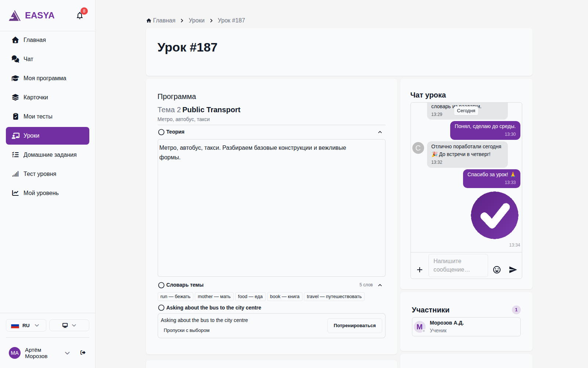Click the Отлично поработали сегодня message
The image size is (588, 368).
coord(467,155)
